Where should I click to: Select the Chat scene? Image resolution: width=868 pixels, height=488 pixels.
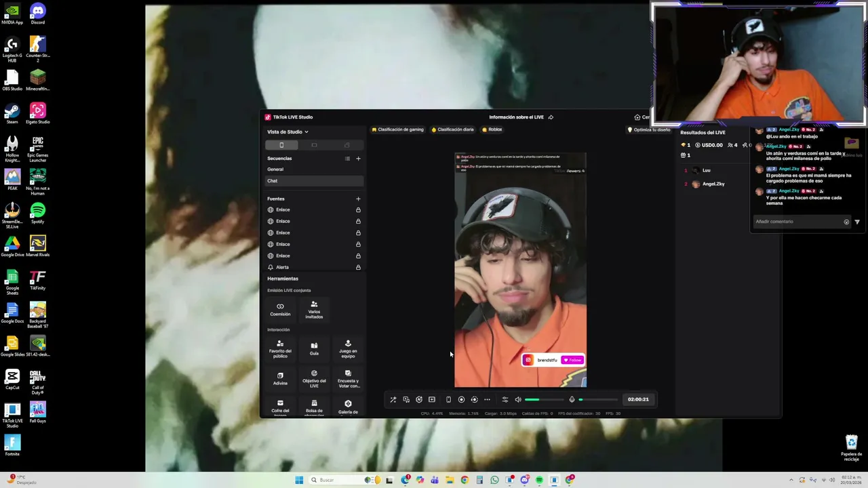click(x=315, y=181)
